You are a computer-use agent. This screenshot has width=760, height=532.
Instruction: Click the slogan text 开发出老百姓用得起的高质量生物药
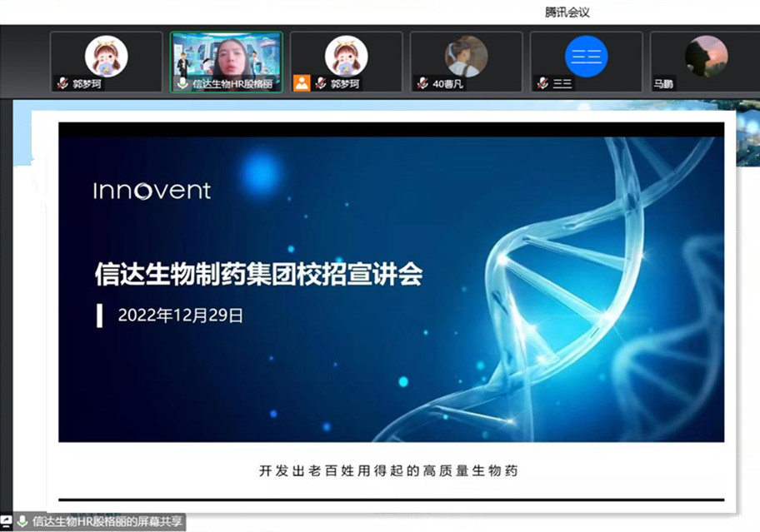coord(388,471)
